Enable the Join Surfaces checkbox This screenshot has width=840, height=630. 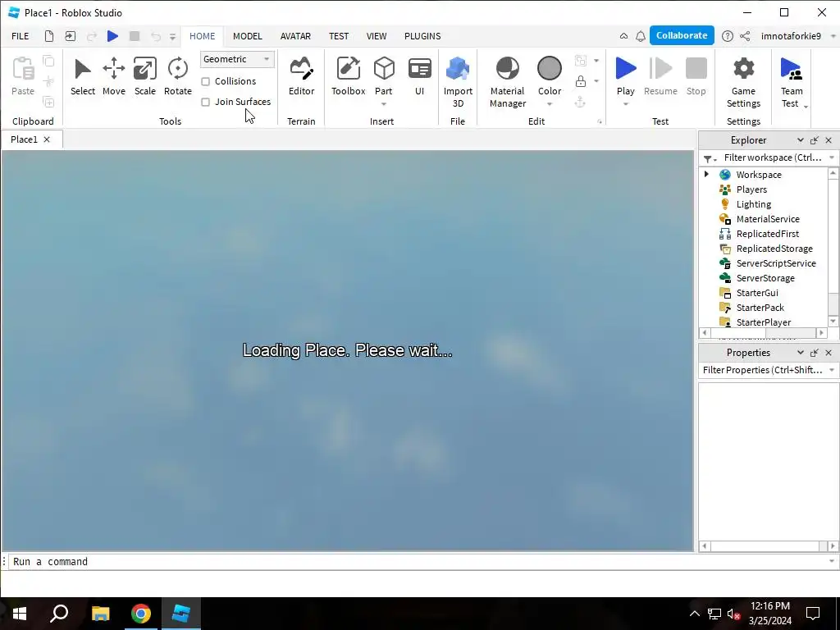click(205, 102)
